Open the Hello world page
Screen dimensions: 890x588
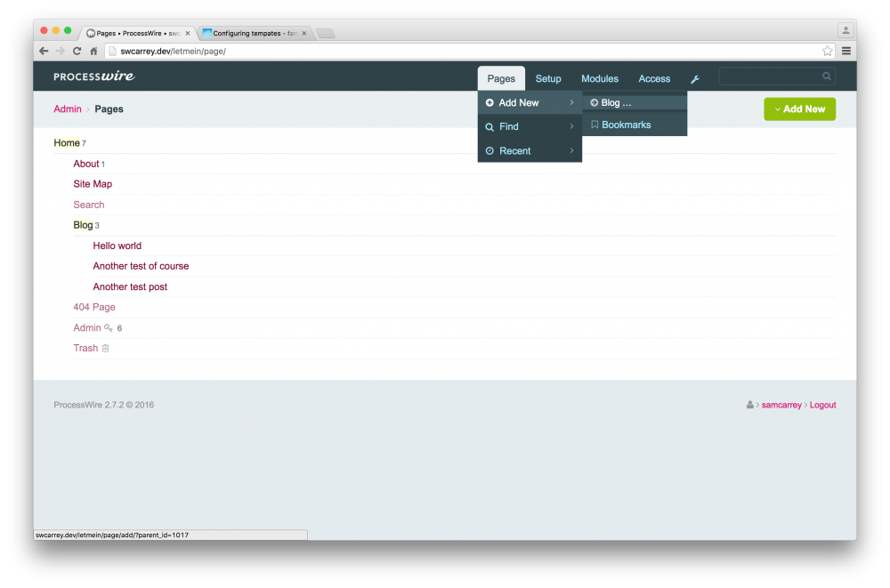pos(117,246)
